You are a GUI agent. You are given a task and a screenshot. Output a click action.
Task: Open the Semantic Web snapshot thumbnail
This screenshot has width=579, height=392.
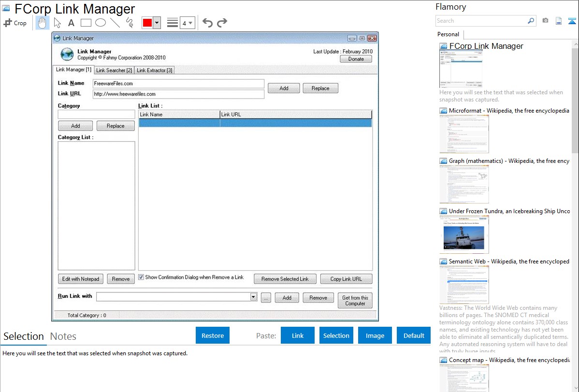pos(464,284)
